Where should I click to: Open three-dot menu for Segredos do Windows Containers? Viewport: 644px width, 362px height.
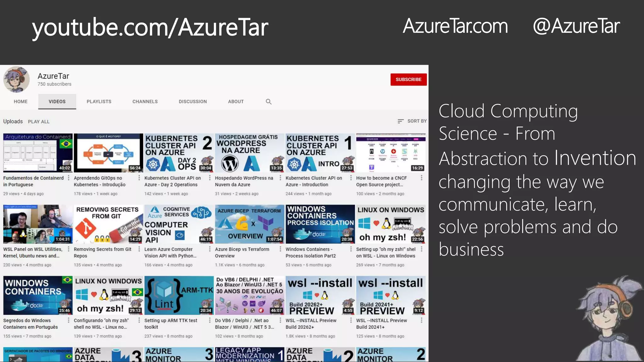(69, 320)
